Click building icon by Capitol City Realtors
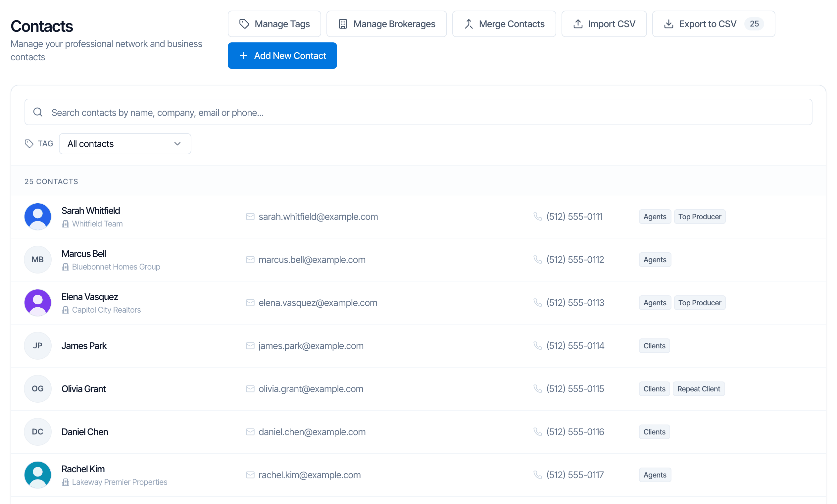The width and height of the screenshot is (837, 504). (x=66, y=310)
